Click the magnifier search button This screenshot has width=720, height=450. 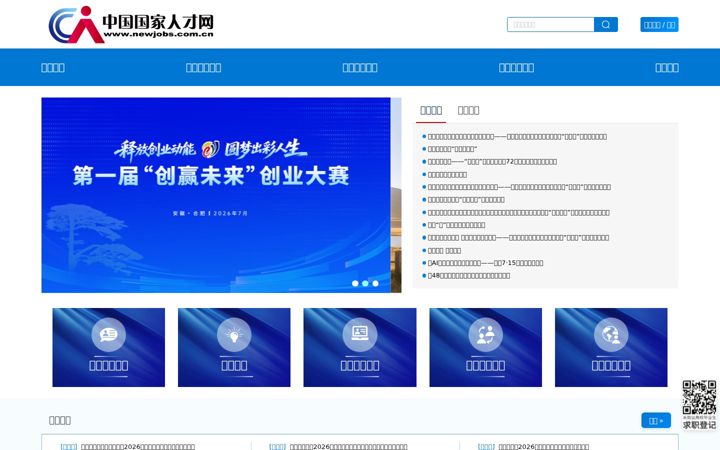pos(606,24)
